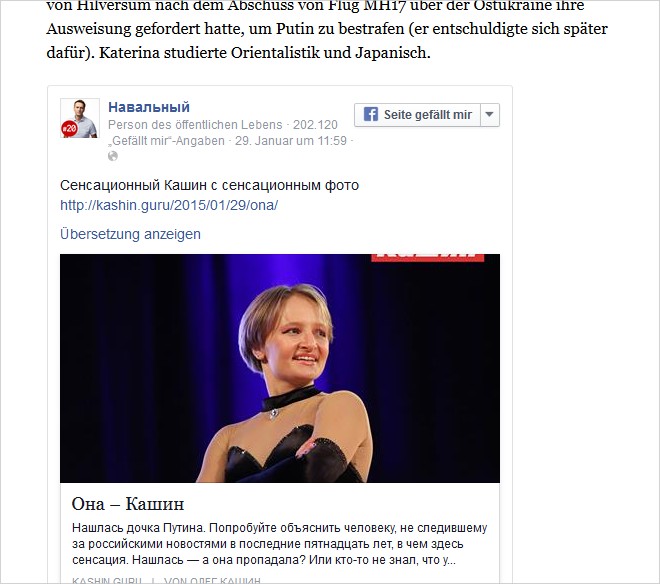Screen dimensions: 660x584
Task: Click the Навальный profile picture thumbnail
Action: (80, 118)
